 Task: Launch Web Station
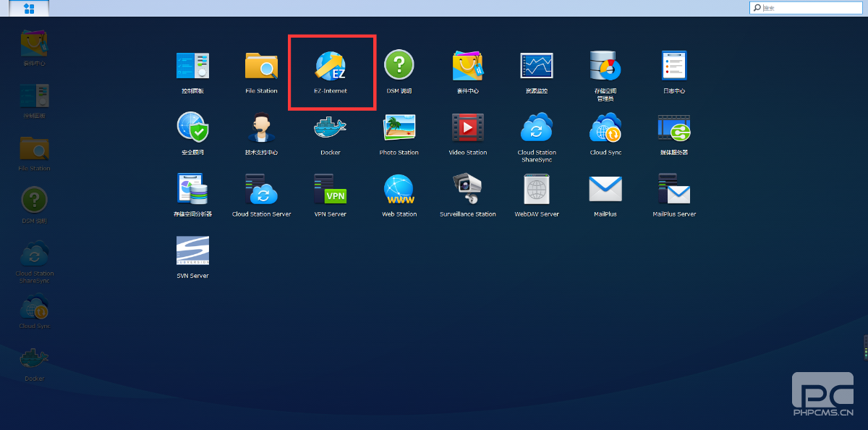pos(399,189)
